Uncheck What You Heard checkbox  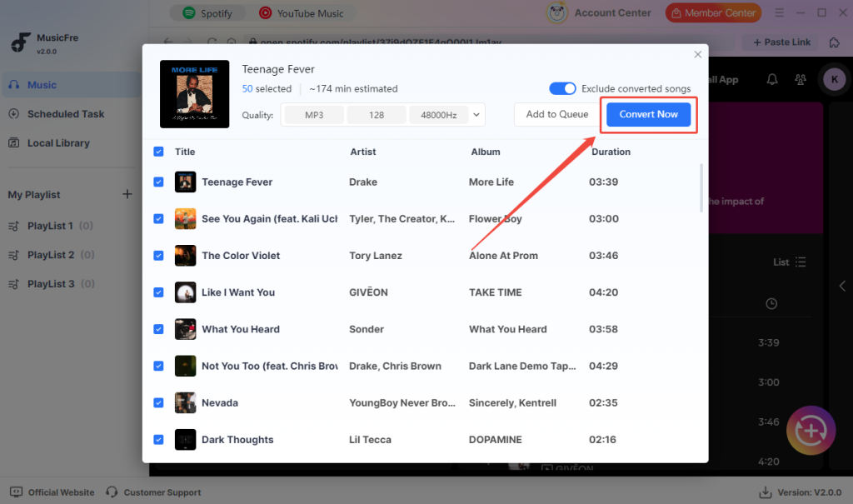(x=158, y=329)
